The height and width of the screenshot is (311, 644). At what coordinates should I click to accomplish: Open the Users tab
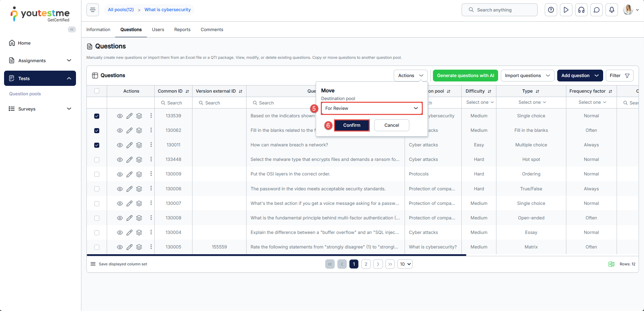click(158, 29)
